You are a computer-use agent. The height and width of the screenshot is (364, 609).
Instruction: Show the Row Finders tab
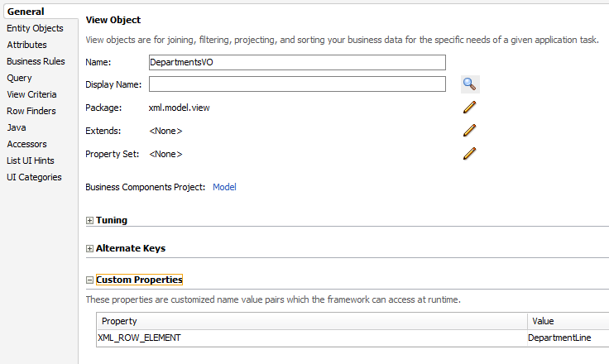(x=31, y=111)
